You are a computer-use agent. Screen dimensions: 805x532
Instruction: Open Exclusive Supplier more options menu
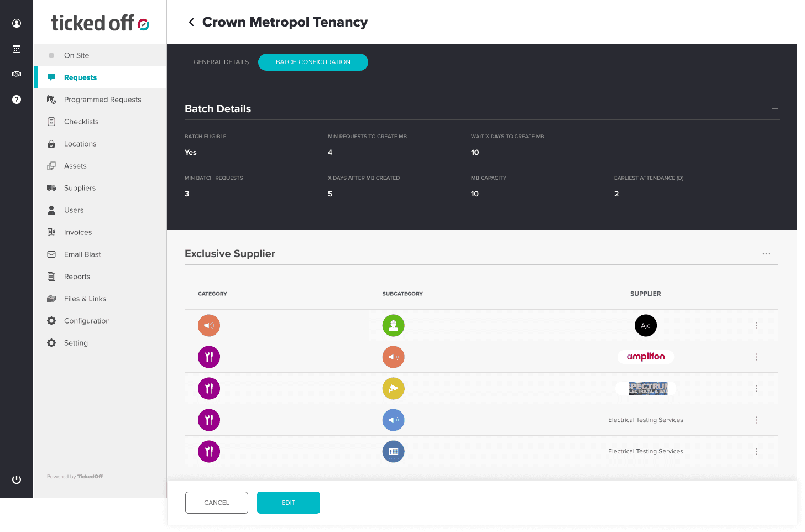(766, 254)
